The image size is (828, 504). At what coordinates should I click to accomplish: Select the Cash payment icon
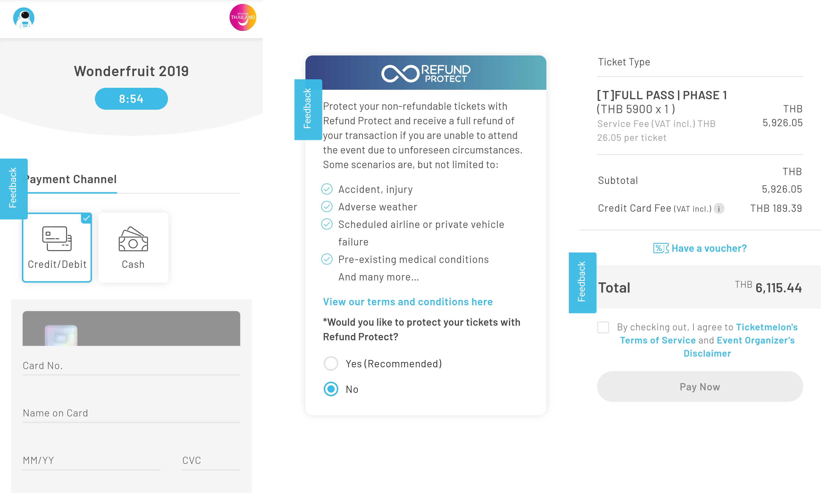coord(133,239)
